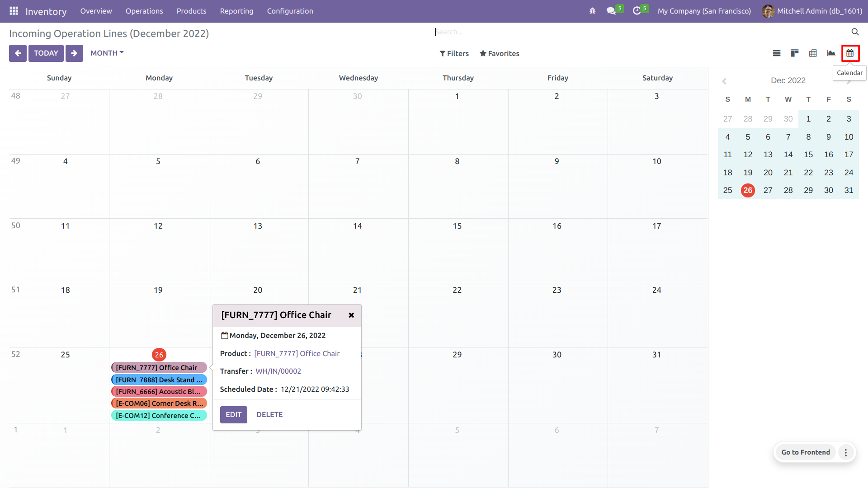Switch to pivot table view icon

pos(813,53)
